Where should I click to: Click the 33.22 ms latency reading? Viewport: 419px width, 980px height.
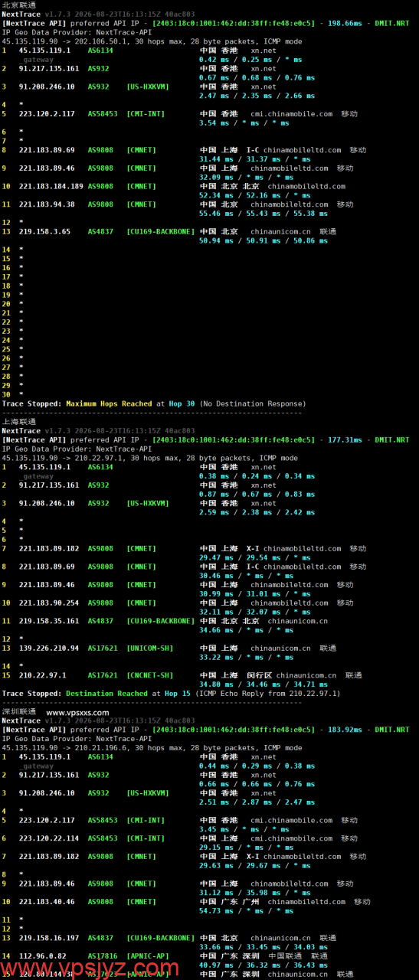[214, 657]
